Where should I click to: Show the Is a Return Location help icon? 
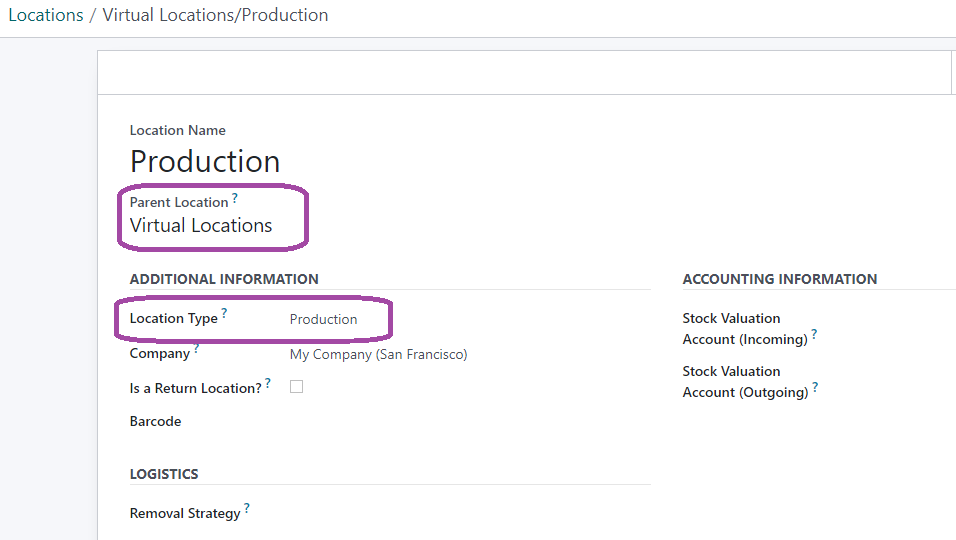[268, 383]
